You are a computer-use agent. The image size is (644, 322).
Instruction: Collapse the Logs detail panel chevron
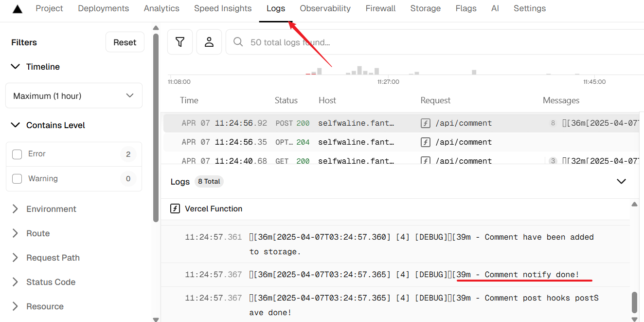coord(621,181)
